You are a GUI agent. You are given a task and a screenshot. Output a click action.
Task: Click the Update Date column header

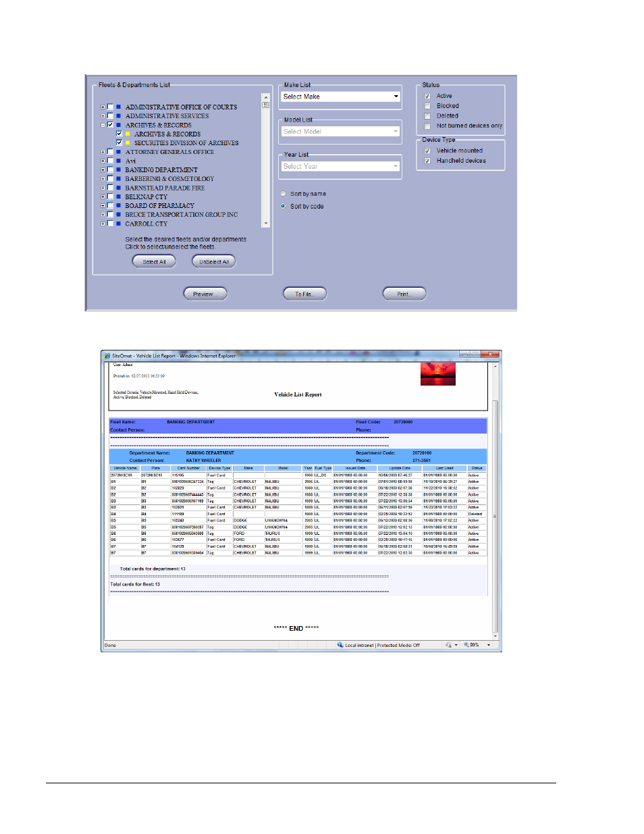(x=400, y=468)
